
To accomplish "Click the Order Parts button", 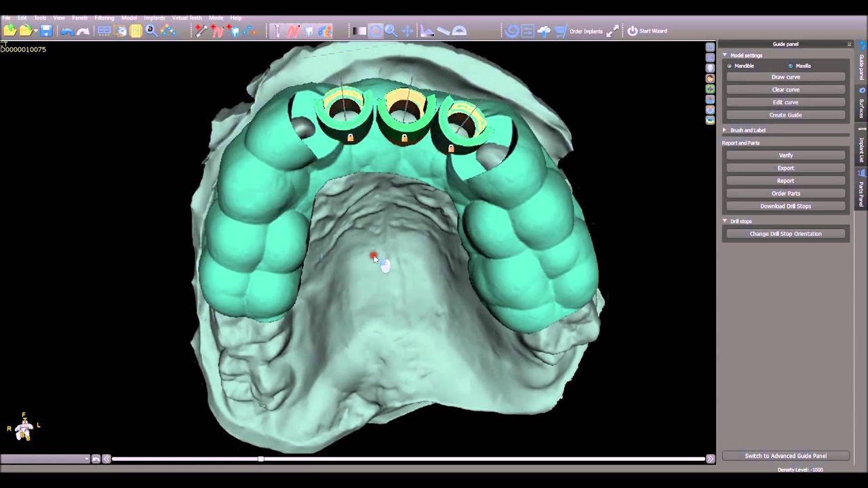I will tap(785, 193).
